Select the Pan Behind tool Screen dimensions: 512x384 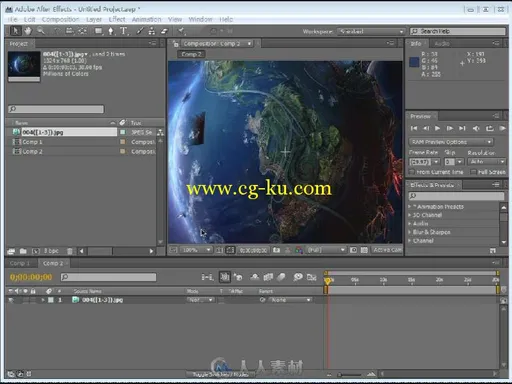pyautogui.click(x=82, y=31)
